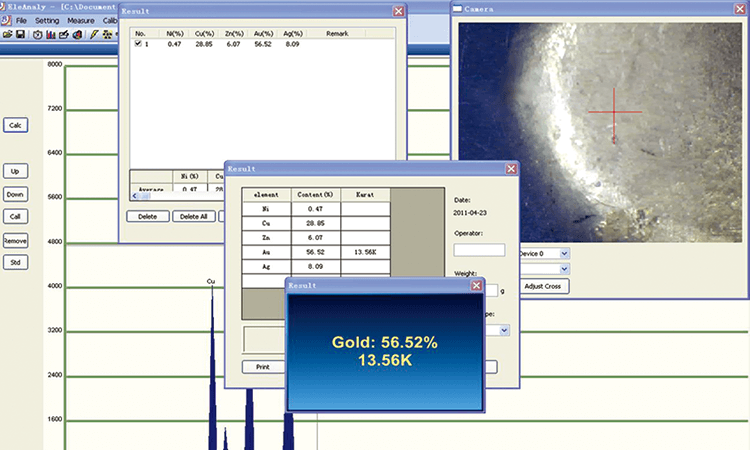Viewport: 750px width, 450px height.
Task: Click the Karat column header
Action: click(x=365, y=195)
